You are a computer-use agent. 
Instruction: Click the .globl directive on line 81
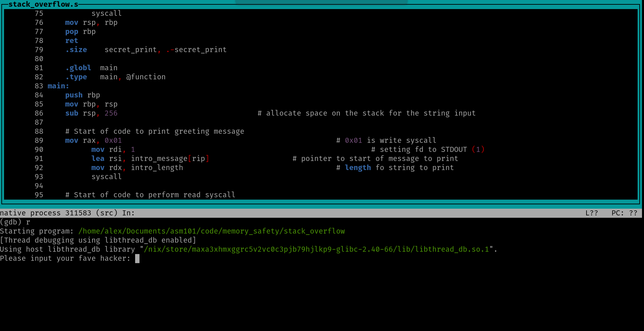click(78, 68)
